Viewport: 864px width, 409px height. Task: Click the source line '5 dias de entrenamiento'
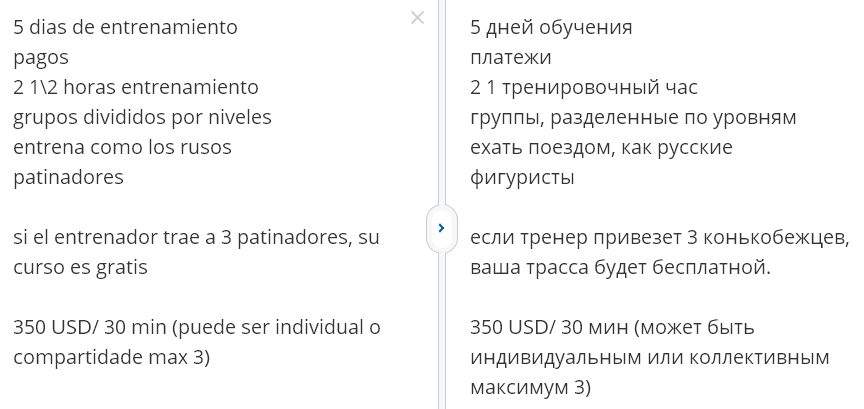pos(126,27)
